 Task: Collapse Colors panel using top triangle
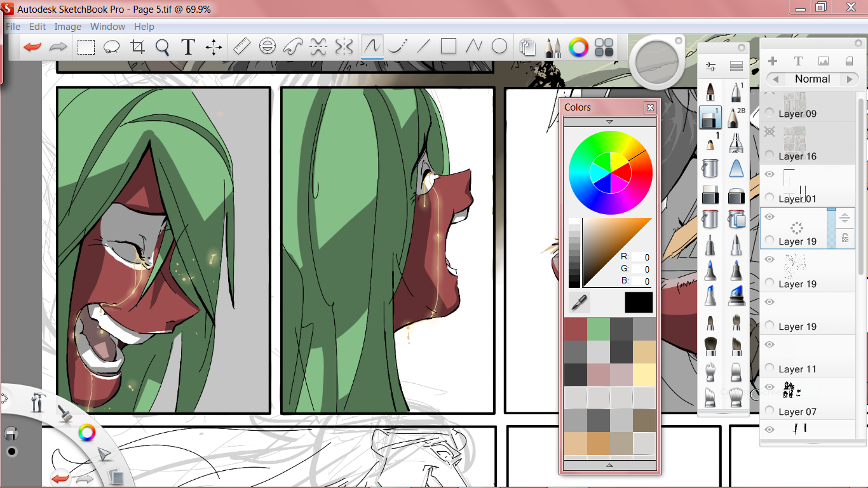(x=609, y=121)
